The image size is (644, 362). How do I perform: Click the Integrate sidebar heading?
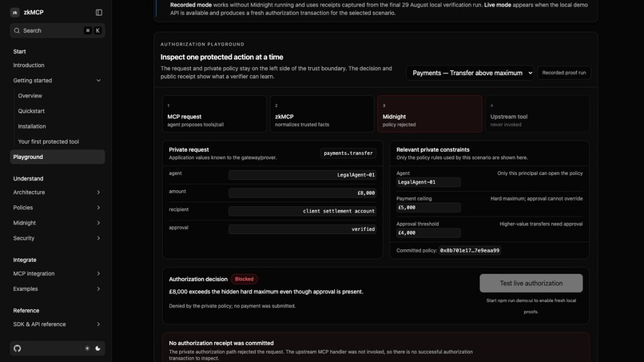[x=25, y=260]
